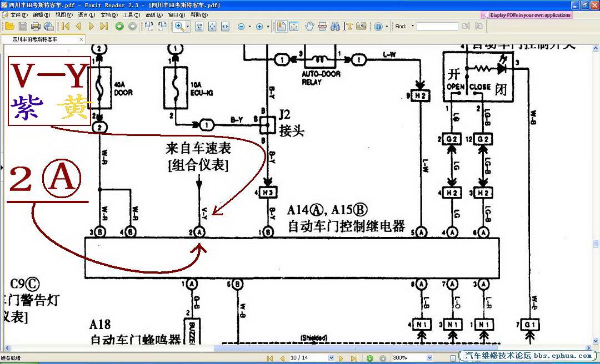600x364 pixels.
Task: Click the blue info icon
Action: pos(378,27)
